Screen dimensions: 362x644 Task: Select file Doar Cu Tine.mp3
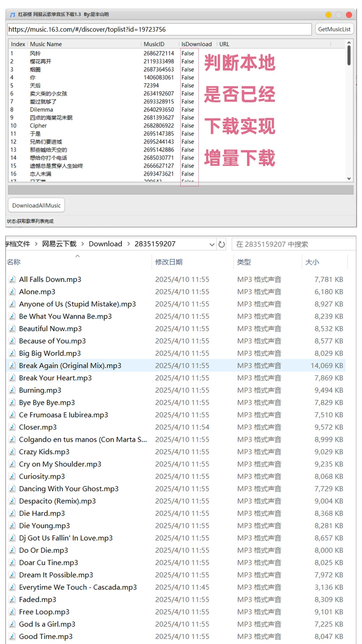(x=49, y=562)
